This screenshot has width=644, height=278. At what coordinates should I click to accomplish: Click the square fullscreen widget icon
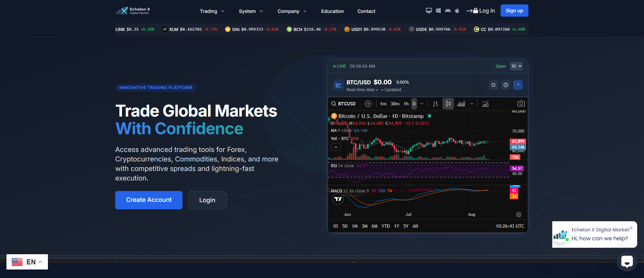pyautogui.click(x=493, y=85)
